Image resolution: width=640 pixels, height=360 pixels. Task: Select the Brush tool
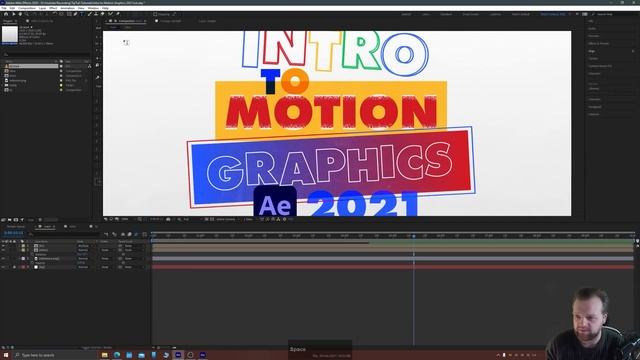[89, 14]
